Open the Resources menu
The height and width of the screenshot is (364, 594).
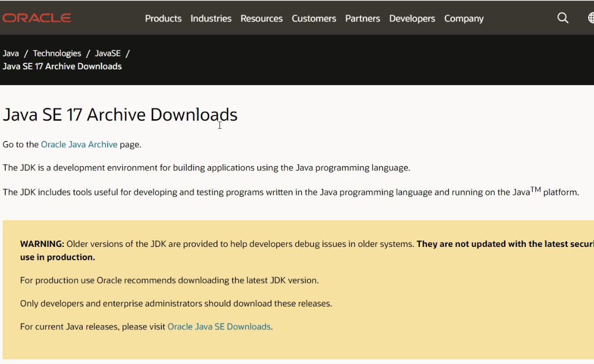point(262,18)
